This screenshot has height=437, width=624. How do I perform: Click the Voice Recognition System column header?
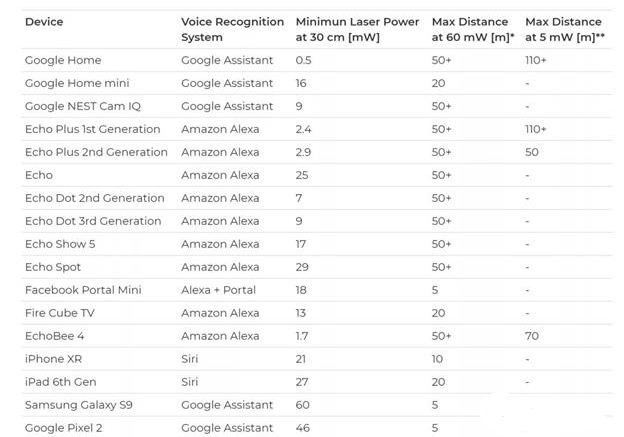(228, 28)
